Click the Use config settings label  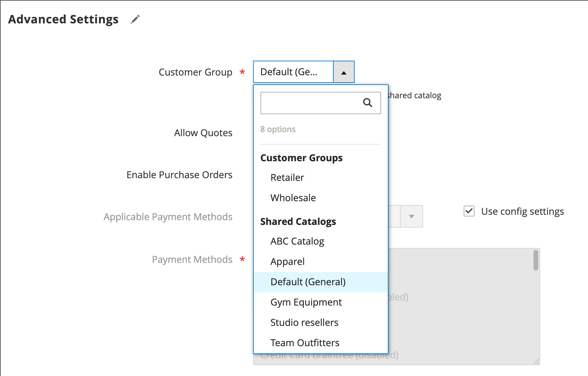522,211
